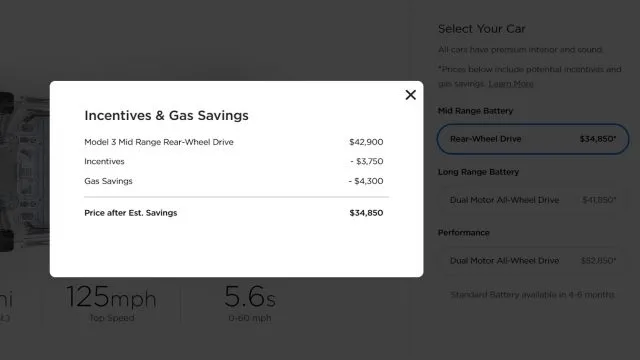Image resolution: width=640 pixels, height=360 pixels.
Task: Click the Model 3 Mid Range Rear-Wheel Drive row
Action: (x=234, y=142)
